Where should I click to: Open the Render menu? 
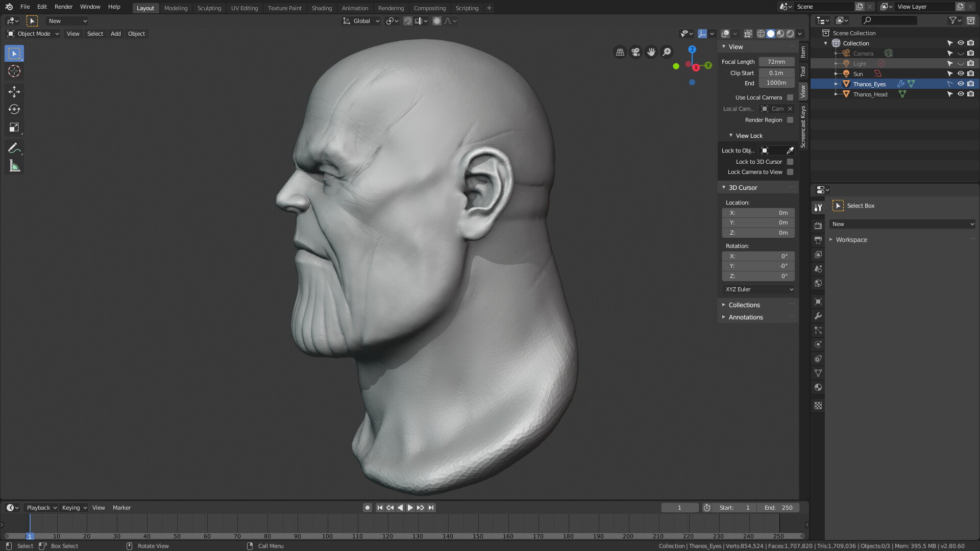coord(63,7)
